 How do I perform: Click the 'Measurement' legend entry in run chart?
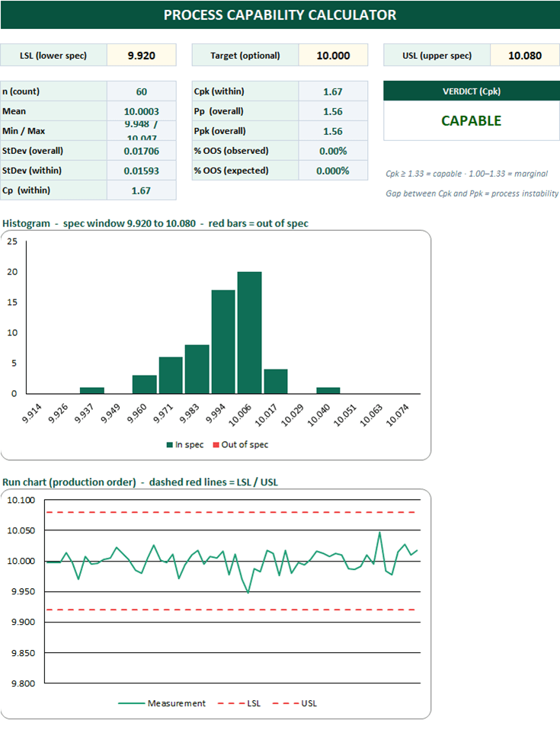[162, 703]
